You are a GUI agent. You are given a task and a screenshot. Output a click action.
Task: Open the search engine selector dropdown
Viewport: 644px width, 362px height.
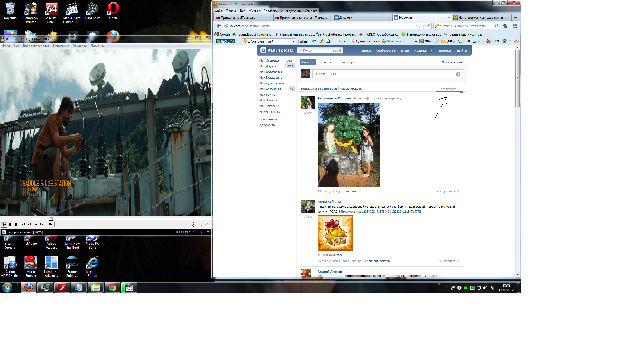(438, 26)
